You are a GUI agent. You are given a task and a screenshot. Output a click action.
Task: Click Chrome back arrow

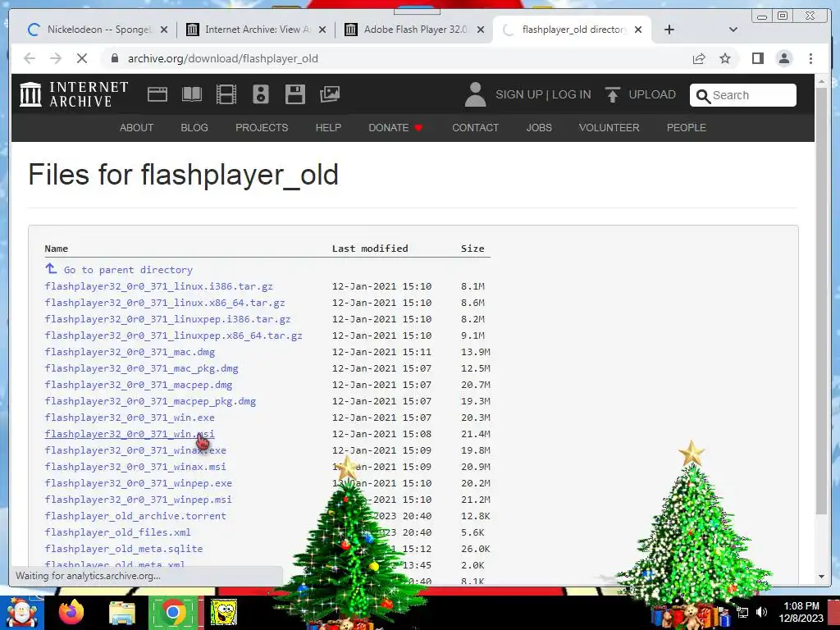coord(30,58)
